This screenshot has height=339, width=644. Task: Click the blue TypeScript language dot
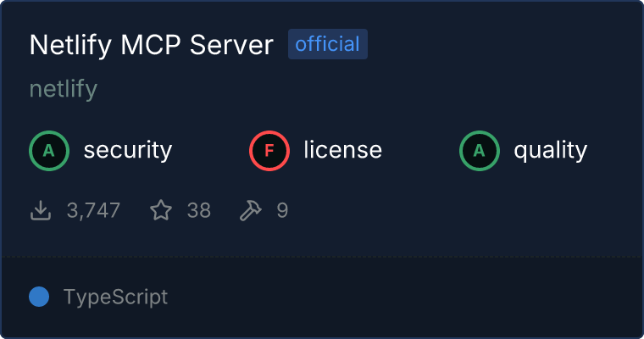pyautogui.click(x=39, y=297)
